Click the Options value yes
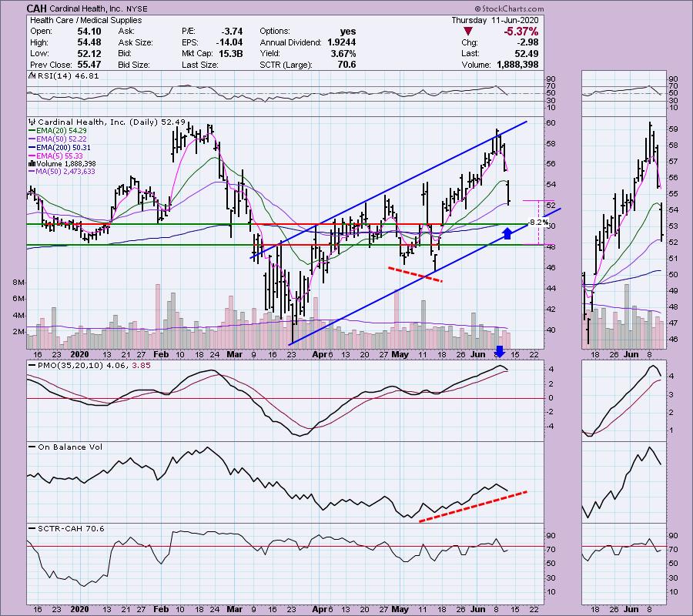Screen dimensions: 693x616 coord(348,32)
